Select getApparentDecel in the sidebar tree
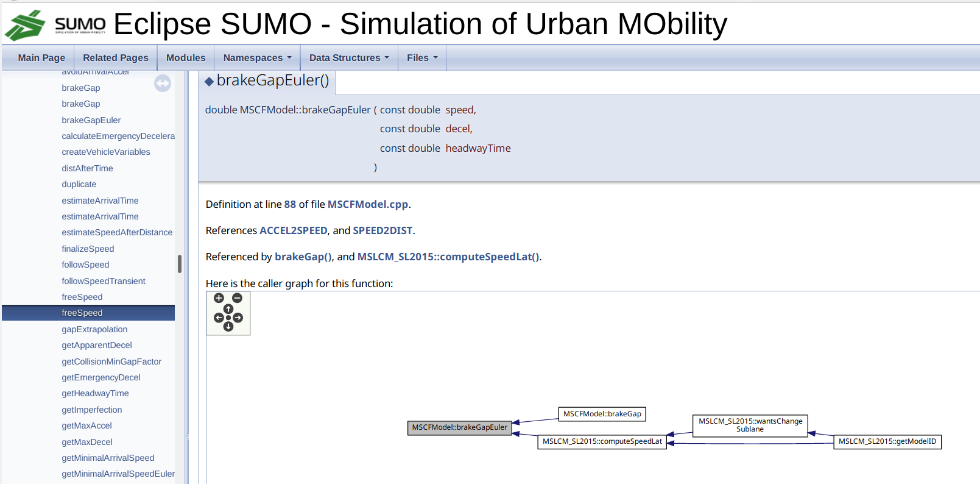The image size is (980, 484). click(x=96, y=345)
